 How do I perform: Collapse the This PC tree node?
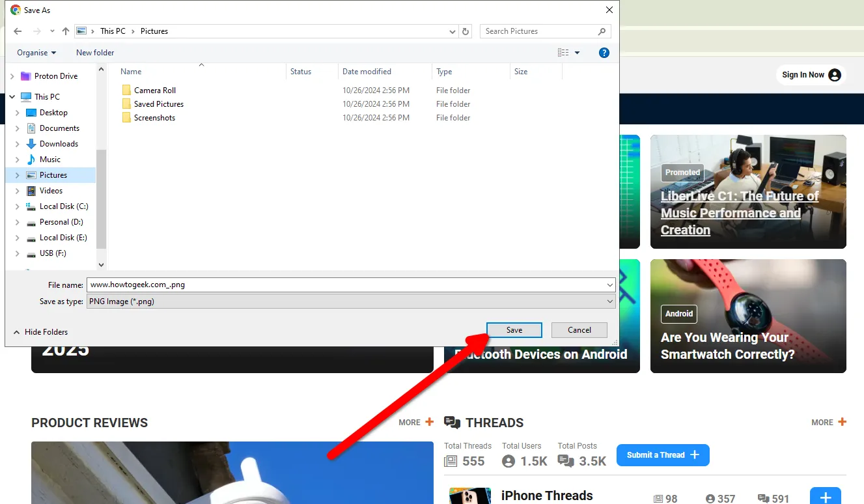[x=12, y=97]
